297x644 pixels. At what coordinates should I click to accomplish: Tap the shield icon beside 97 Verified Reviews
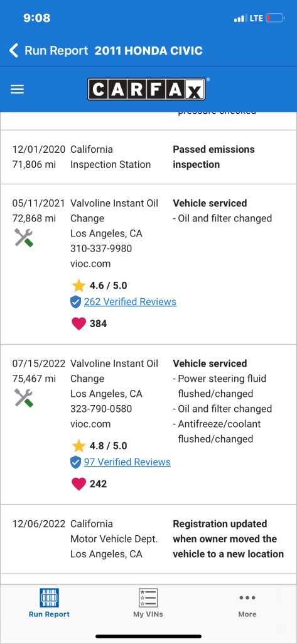pyautogui.click(x=75, y=462)
